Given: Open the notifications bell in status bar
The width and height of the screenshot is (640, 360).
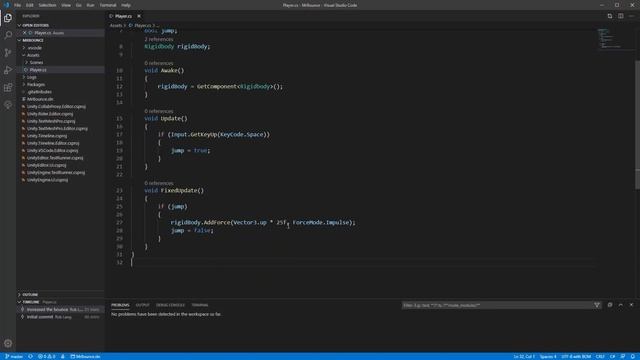Looking at the screenshot, I should pyautogui.click(x=633, y=356).
